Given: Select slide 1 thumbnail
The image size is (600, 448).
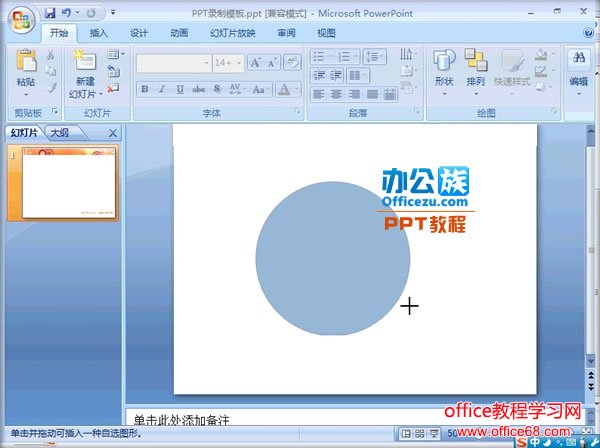Looking at the screenshot, I should click(x=69, y=183).
